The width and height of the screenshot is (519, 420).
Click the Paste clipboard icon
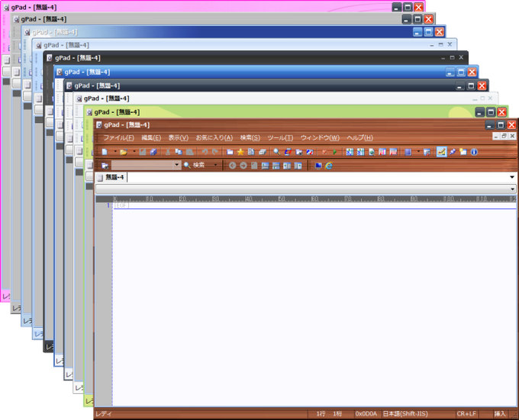[189, 152]
